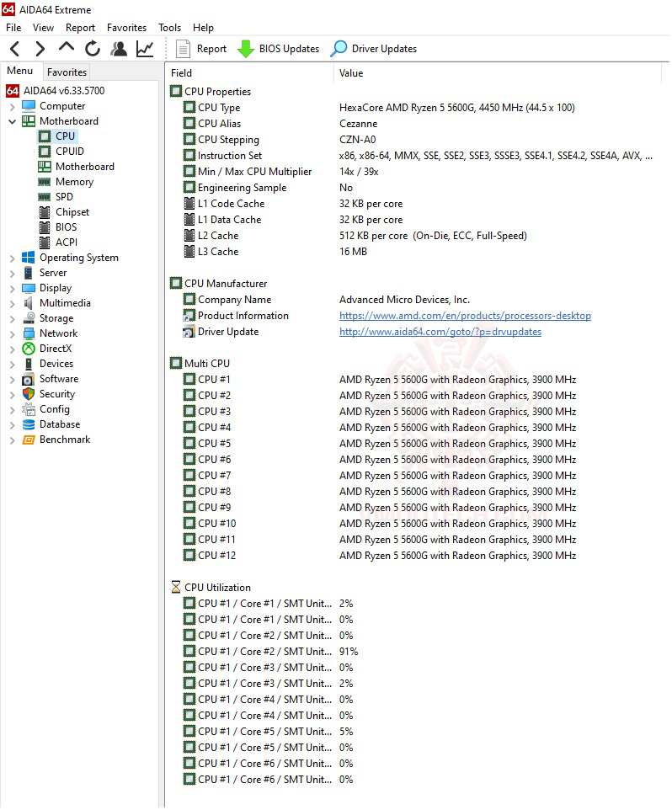Expand the Multimedia tree node
Screen dimensions: 672x810
[13, 303]
